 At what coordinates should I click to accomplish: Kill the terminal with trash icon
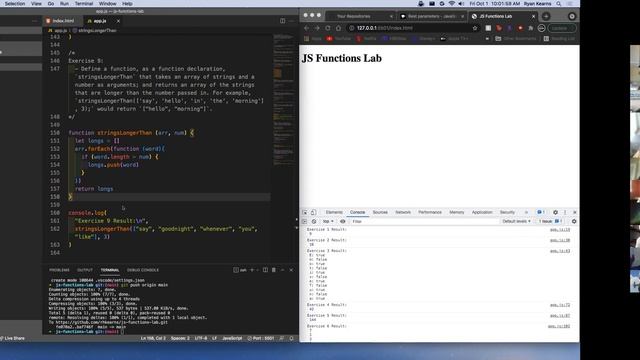tap(274, 270)
